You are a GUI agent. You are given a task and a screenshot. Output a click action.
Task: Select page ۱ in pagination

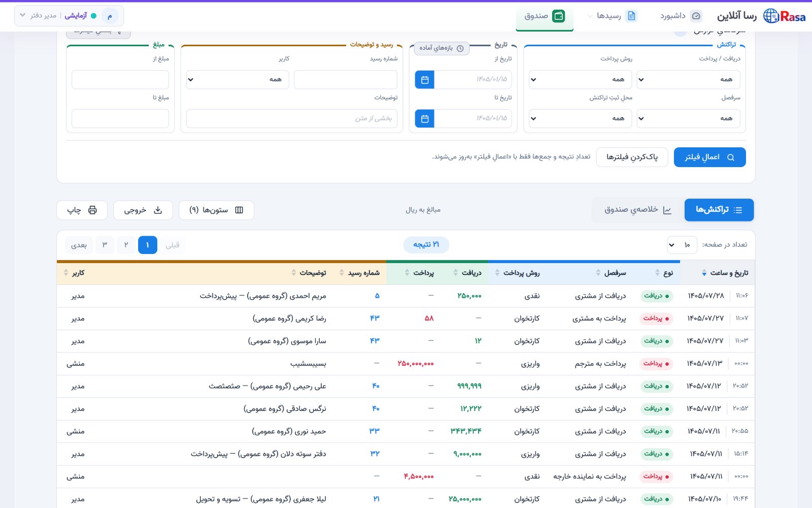pyautogui.click(x=148, y=245)
